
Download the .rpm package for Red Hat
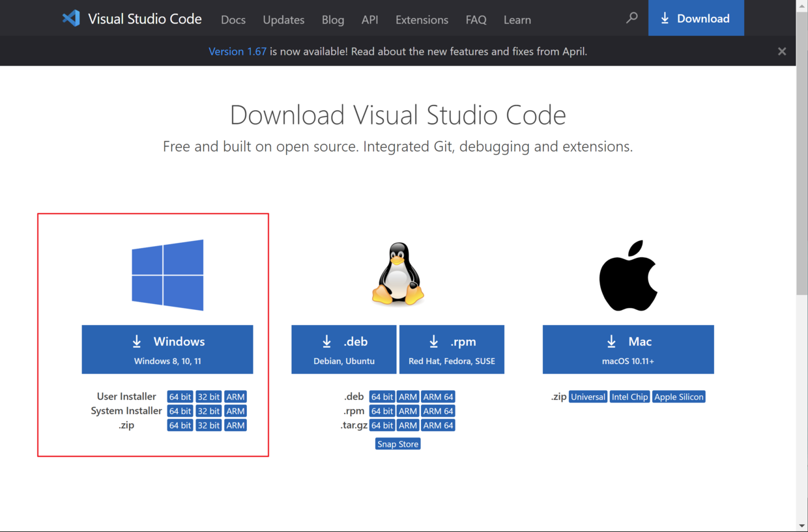452,350
